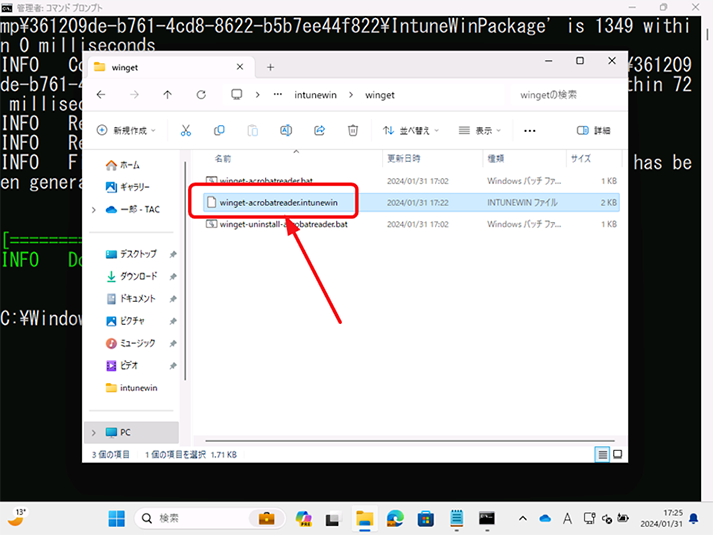Go back with the left arrow
The width and height of the screenshot is (713, 535).
pyautogui.click(x=101, y=95)
